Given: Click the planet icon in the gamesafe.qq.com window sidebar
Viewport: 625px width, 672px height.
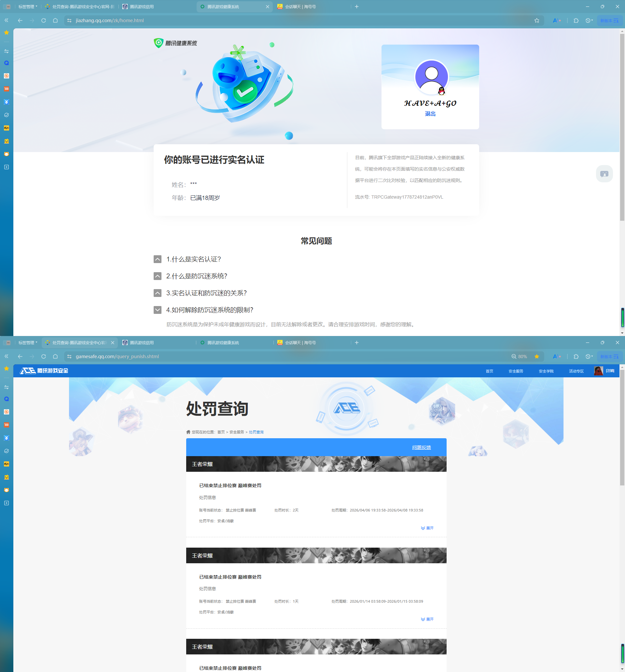Looking at the screenshot, I should (x=7, y=451).
